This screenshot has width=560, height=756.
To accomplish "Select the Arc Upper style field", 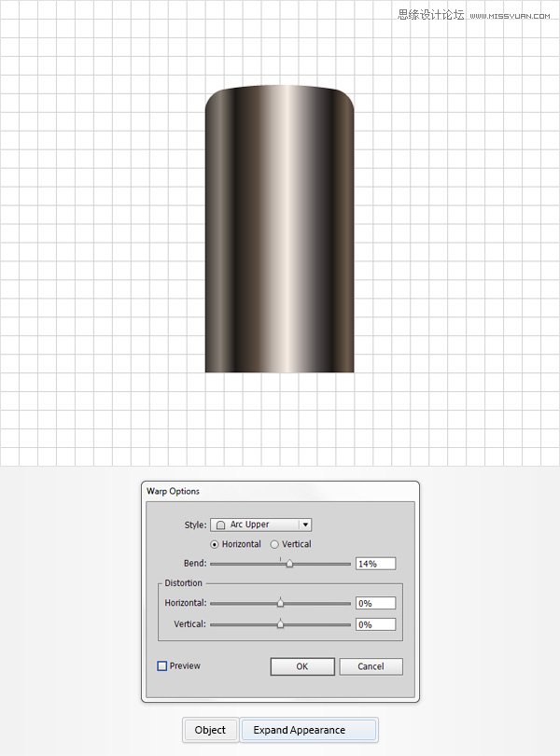I will (x=261, y=525).
